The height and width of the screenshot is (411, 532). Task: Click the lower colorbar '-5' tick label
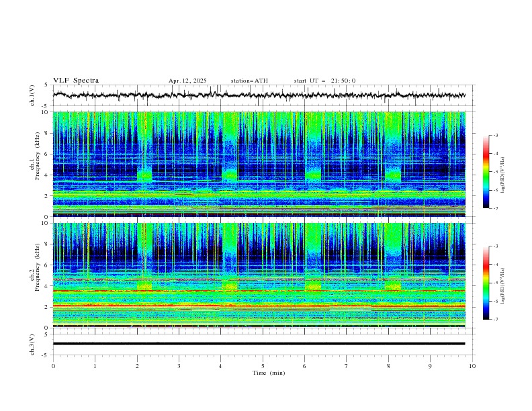point(496,283)
